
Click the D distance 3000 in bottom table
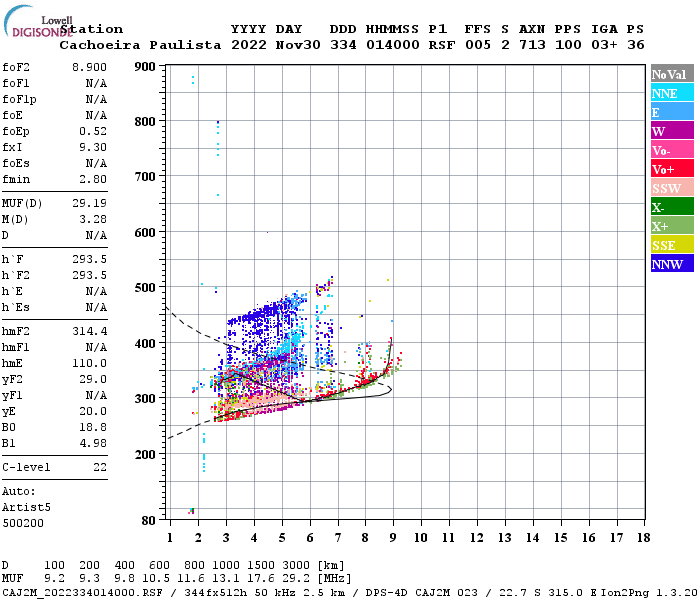click(296, 566)
